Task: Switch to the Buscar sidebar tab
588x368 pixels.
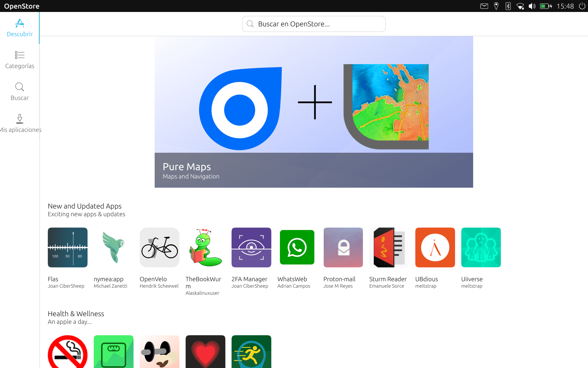Action: coord(20,92)
